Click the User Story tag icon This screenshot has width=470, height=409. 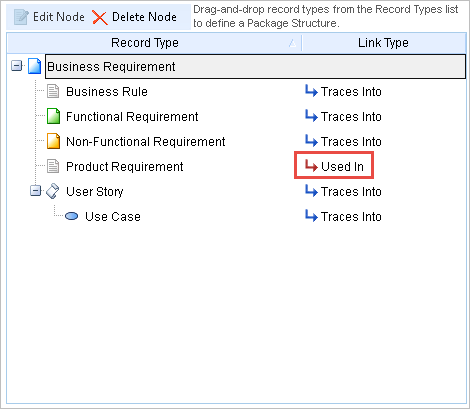point(53,191)
